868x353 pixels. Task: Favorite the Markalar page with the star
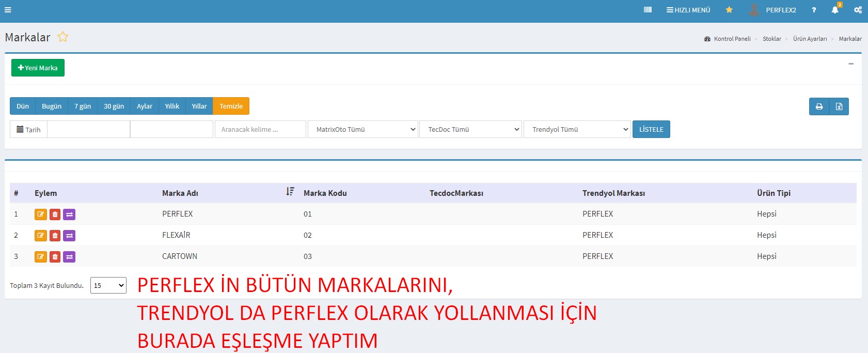(x=63, y=37)
